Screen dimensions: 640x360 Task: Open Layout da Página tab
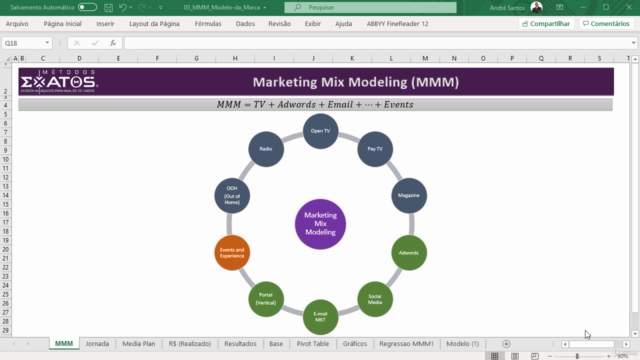154,24
